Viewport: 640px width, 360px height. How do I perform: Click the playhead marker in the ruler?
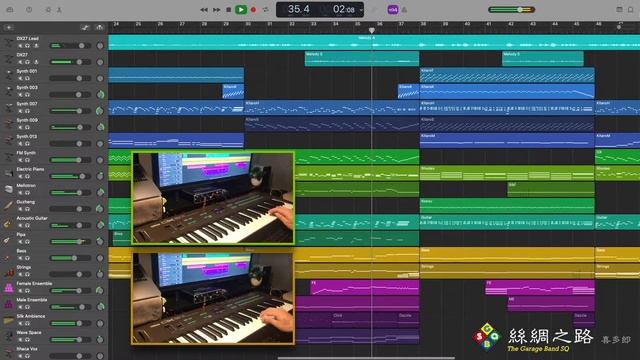tap(371, 30)
